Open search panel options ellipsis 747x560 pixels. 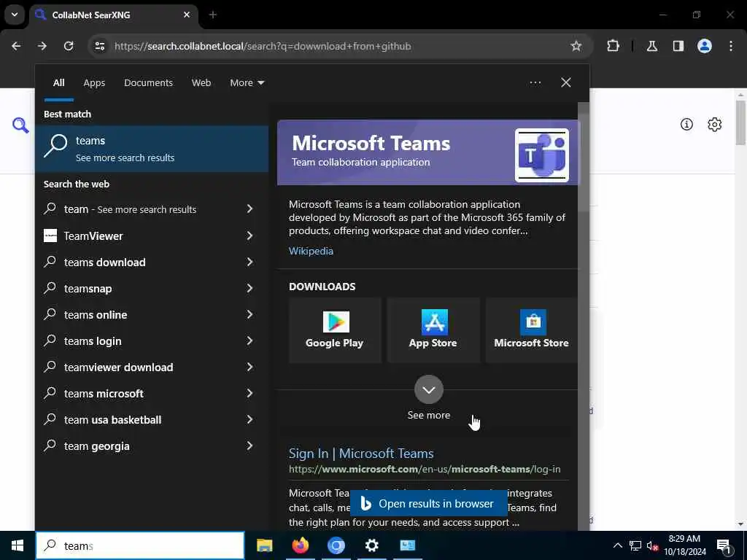pyautogui.click(x=535, y=83)
